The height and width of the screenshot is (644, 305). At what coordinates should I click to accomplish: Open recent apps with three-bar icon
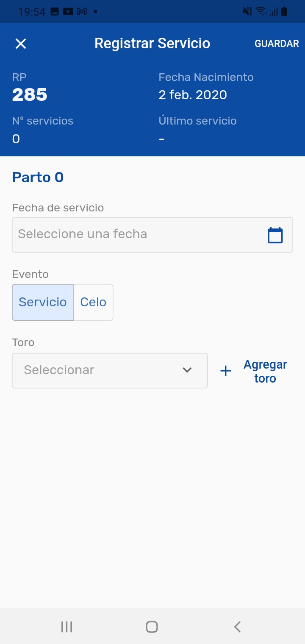pos(67,627)
